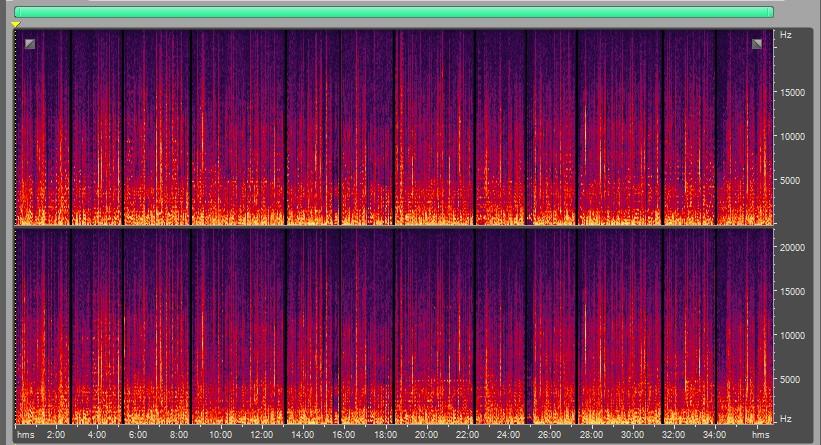The height and width of the screenshot is (445, 821).
Task: Click the left hms label on the ruler
Action: click(x=26, y=435)
